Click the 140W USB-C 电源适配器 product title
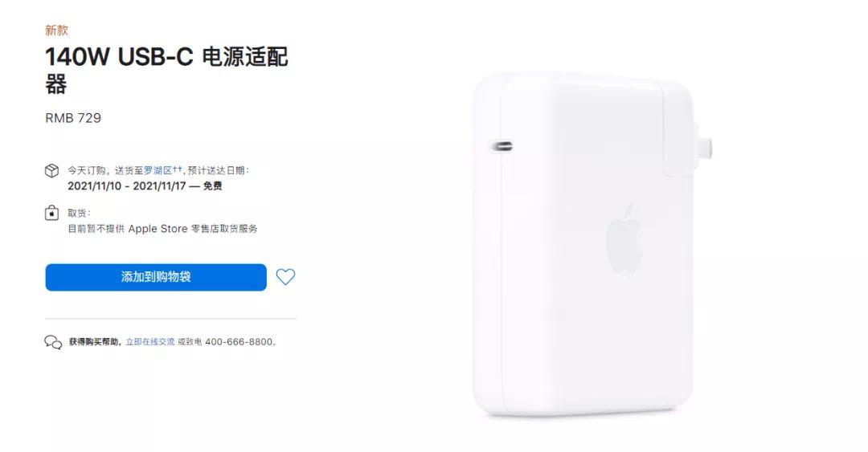 pos(166,71)
